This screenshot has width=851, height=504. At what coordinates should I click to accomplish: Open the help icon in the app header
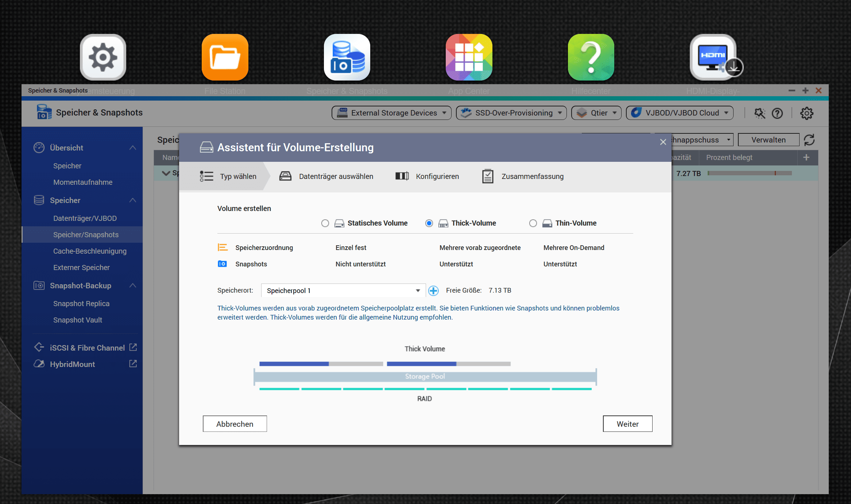point(777,113)
